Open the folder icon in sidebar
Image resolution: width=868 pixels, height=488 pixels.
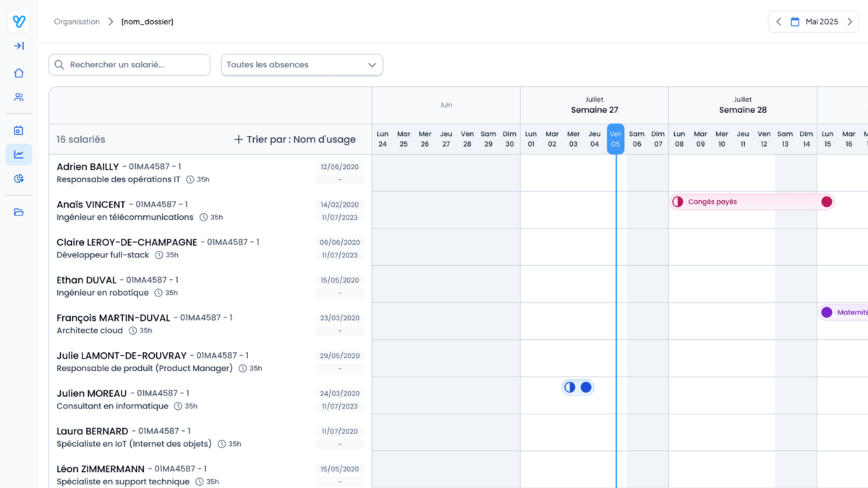(x=19, y=212)
